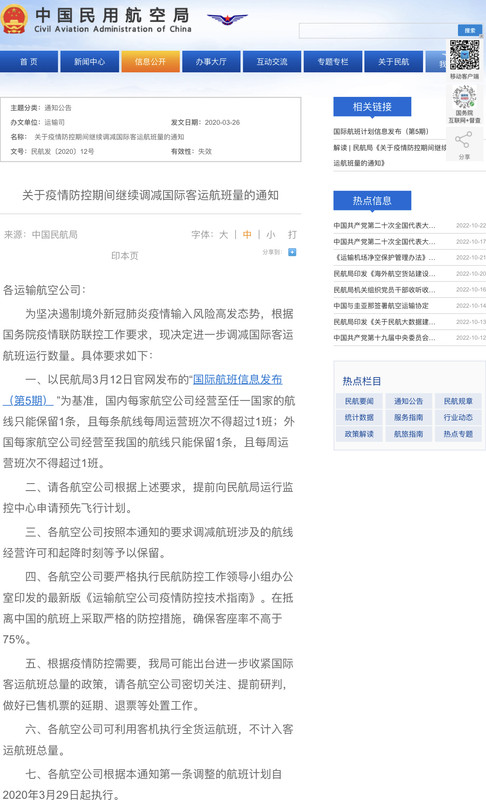The height and width of the screenshot is (800, 486).
Task: Click the 热点栏目 heading text
Action: tap(362, 381)
